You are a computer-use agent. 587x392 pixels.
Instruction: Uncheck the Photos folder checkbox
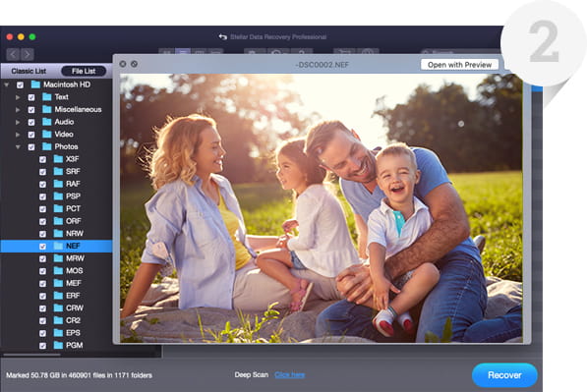[31, 147]
